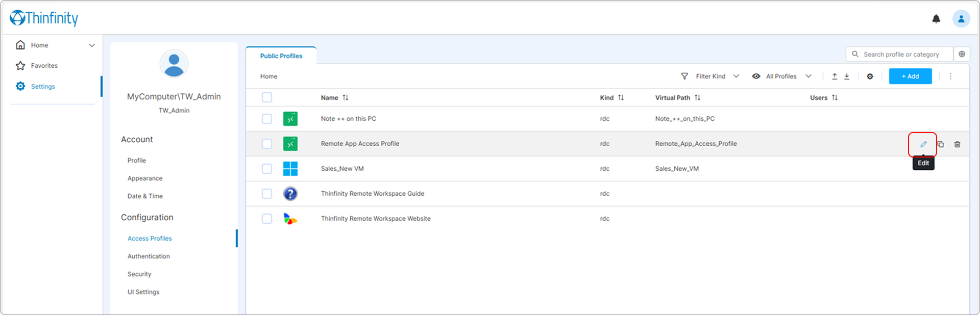This screenshot has width=980, height=315.
Task: Click the three-dot more options icon
Action: [x=950, y=76]
